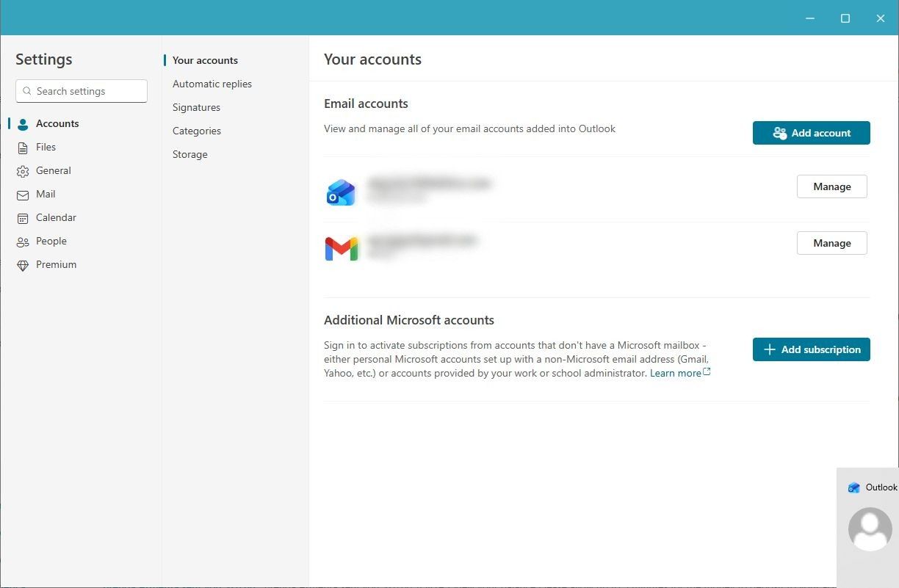
Task: Select Your accounts submenu item
Action: [205, 60]
